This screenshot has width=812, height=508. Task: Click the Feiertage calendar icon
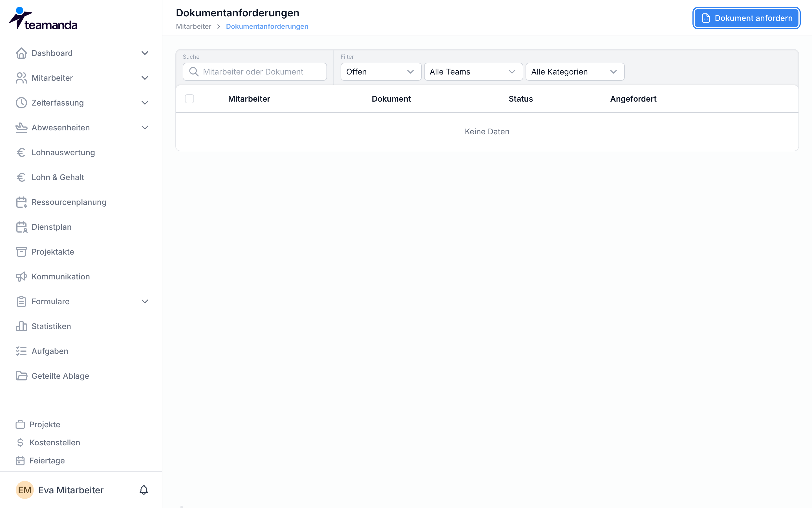coord(20,461)
